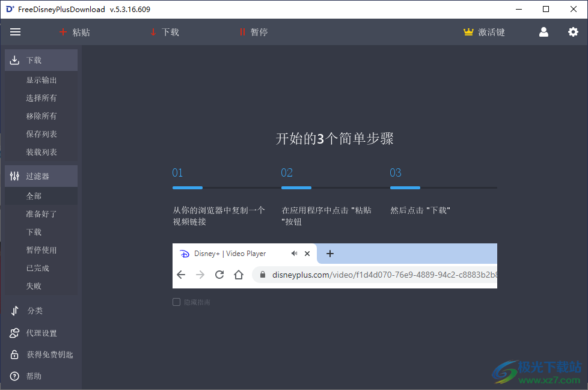Click the filter sliders icon
This screenshot has height=390, width=588.
click(x=14, y=176)
